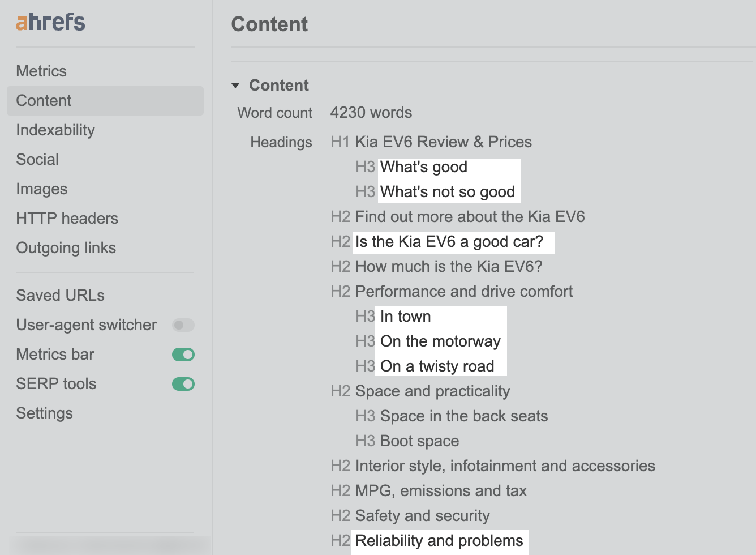Select 'Is the Kia EV6 a good car?' heading
The width and height of the screenshot is (756, 555).
(449, 242)
